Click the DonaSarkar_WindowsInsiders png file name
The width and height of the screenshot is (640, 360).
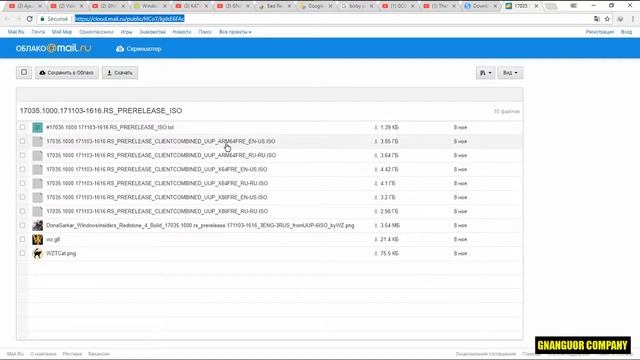[200, 225]
